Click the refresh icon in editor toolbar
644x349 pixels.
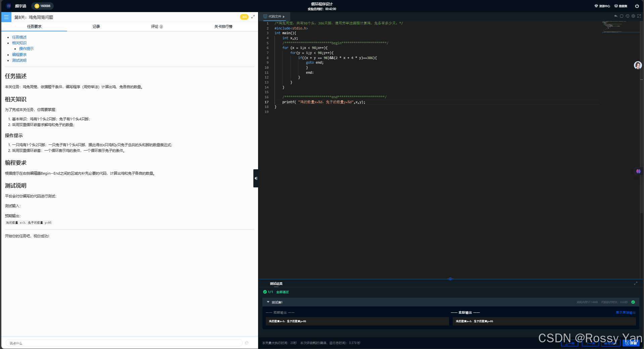pos(622,16)
